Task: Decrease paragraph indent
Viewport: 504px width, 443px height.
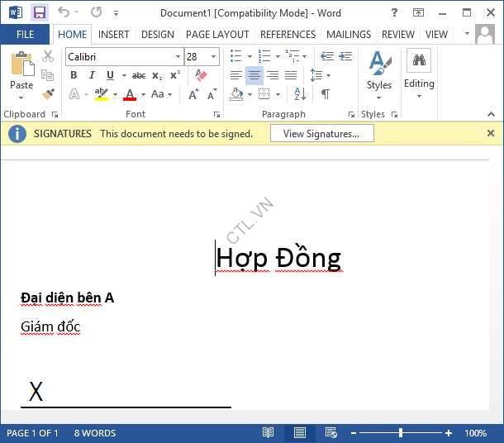Action: click(327, 56)
